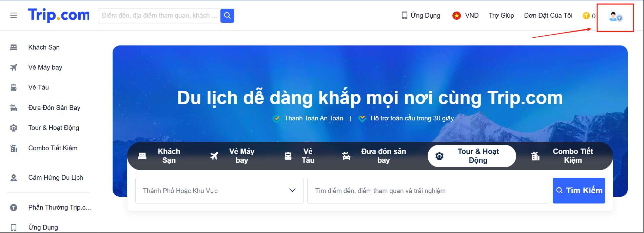Image resolution: width=644 pixels, height=233 pixels.
Task: Click the top destination search field
Action: 159,16
